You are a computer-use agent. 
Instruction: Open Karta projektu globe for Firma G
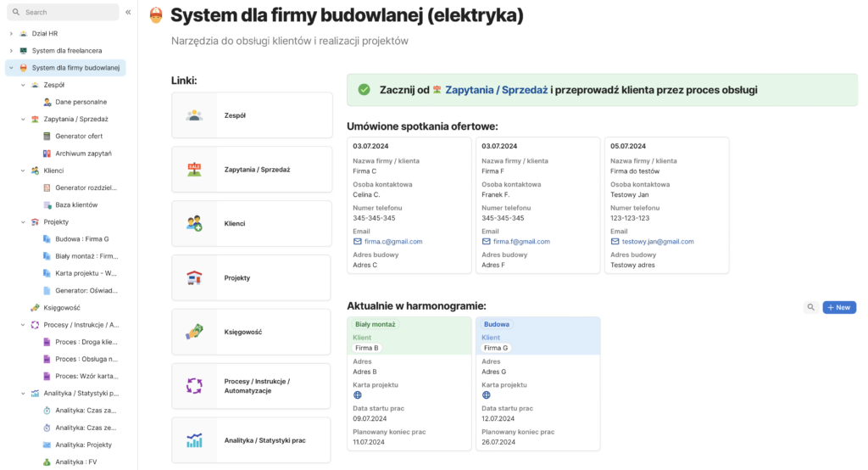pos(486,395)
